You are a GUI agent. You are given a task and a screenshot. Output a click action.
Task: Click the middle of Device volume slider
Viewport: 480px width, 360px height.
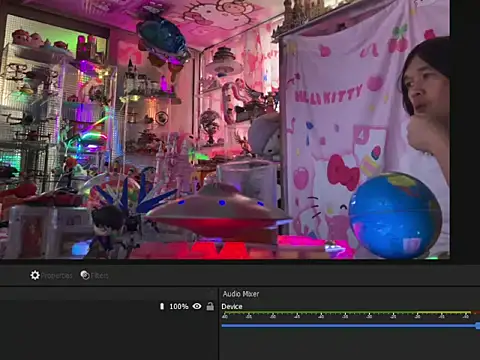351,326
